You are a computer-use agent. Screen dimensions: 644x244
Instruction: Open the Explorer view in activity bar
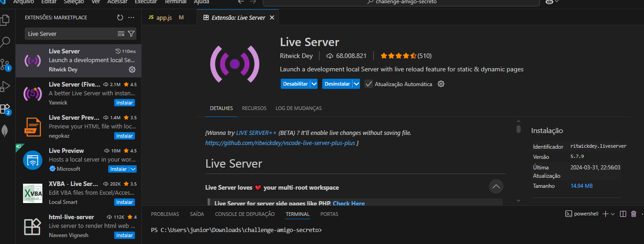(x=5, y=20)
